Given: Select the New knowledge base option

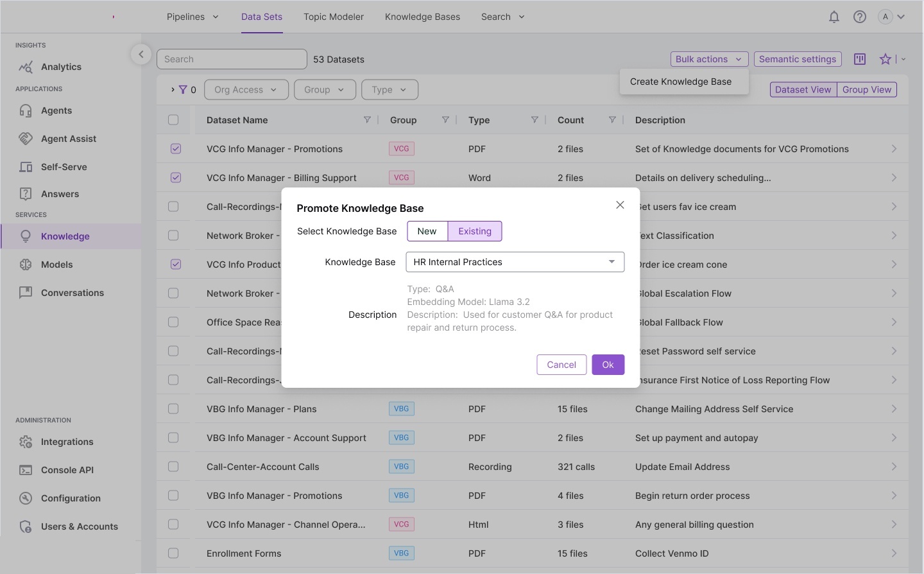Looking at the screenshot, I should click(x=427, y=231).
